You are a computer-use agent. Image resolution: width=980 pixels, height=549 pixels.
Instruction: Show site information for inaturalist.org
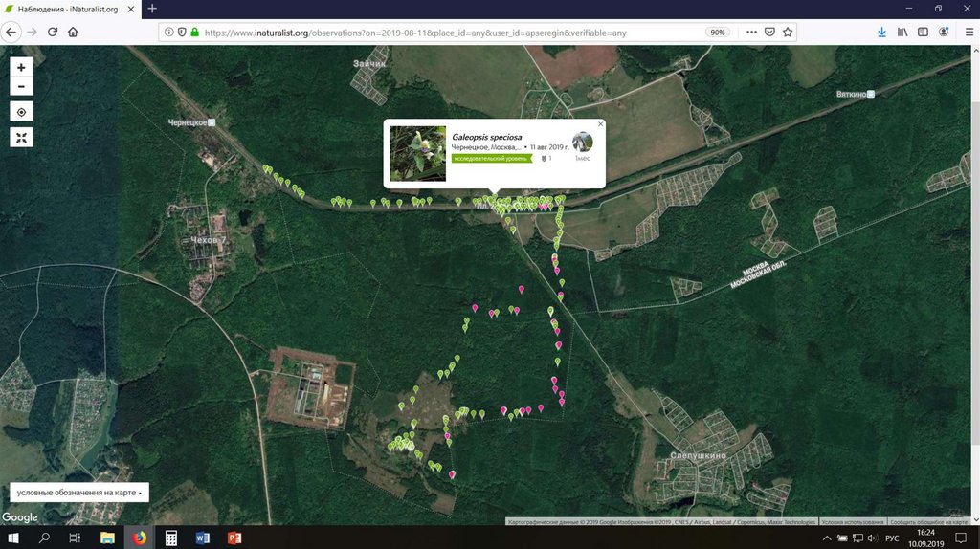[168, 32]
